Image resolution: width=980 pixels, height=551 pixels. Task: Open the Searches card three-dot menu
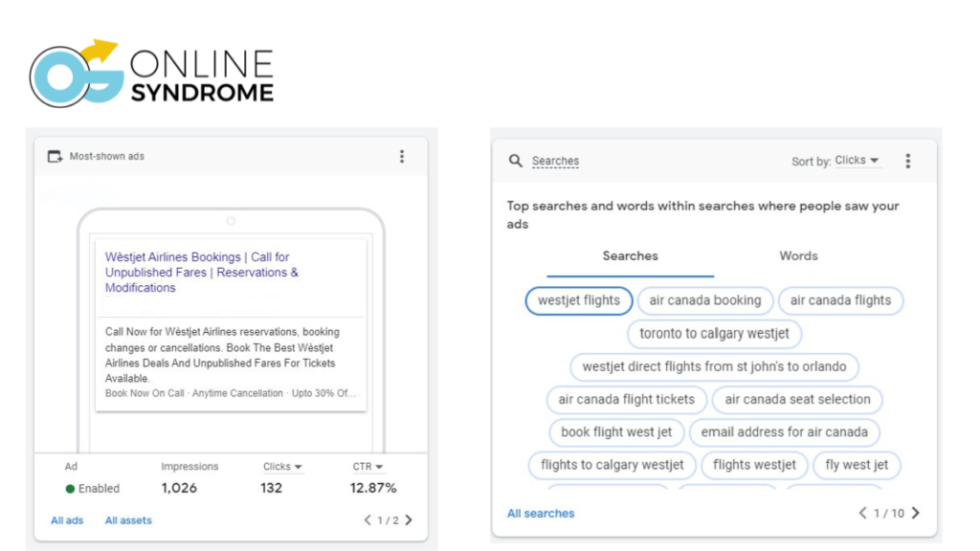(908, 161)
